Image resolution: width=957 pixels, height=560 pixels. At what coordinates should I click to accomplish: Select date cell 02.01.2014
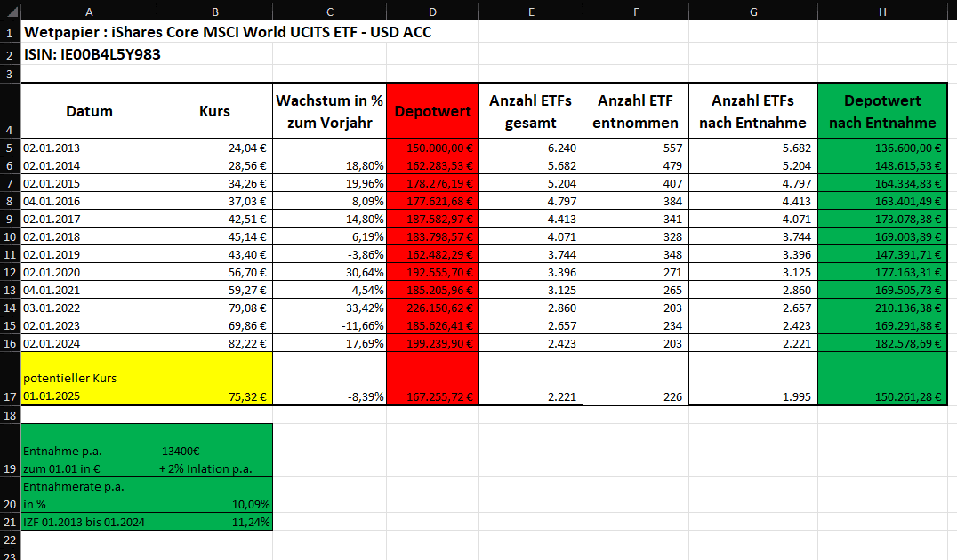[89, 165]
